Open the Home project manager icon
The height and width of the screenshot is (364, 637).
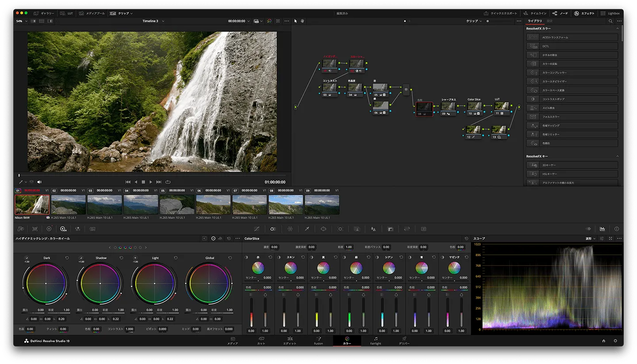pyautogui.click(x=603, y=341)
